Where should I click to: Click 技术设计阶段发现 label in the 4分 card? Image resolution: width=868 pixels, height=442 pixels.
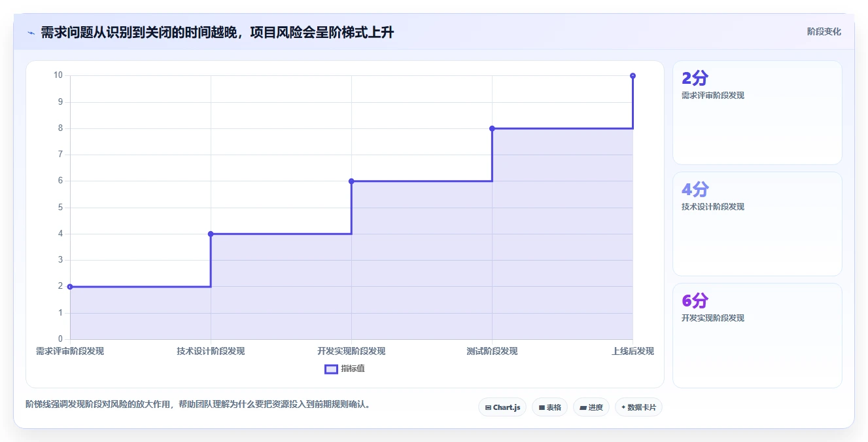click(x=713, y=207)
